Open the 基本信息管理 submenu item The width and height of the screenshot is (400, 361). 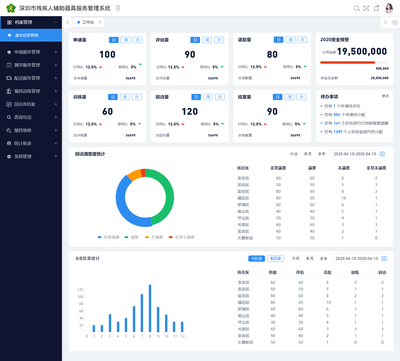(31, 35)
